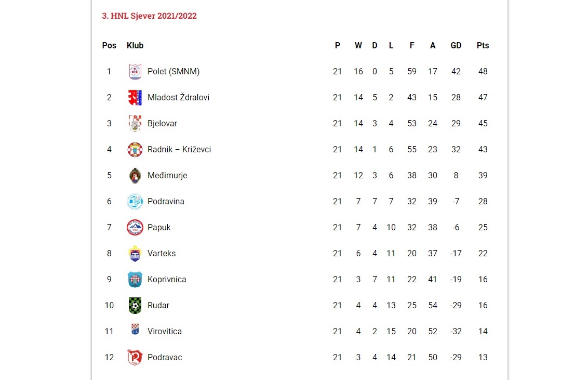Click the Varteks club crest

135,254
